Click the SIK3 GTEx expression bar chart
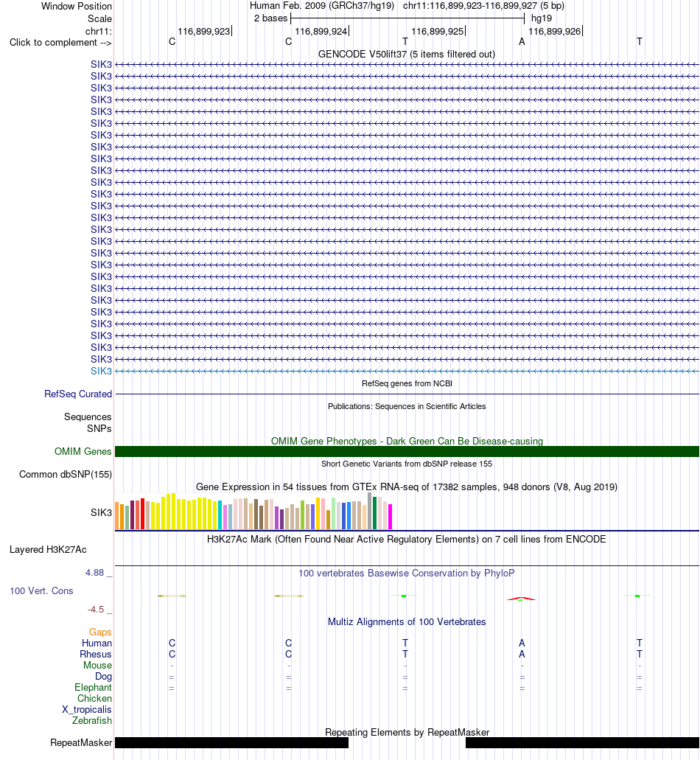The width and height of the screenshot is (700, 760). [253, 511]
